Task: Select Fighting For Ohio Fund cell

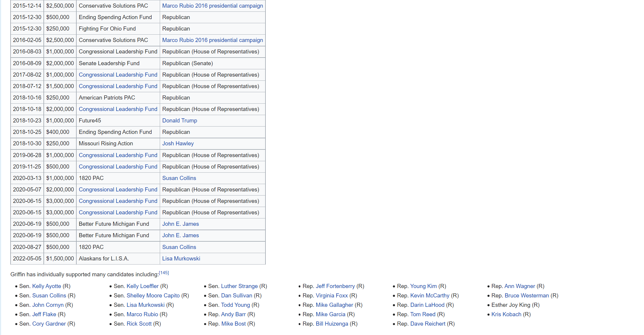Action: pos(118,28)
